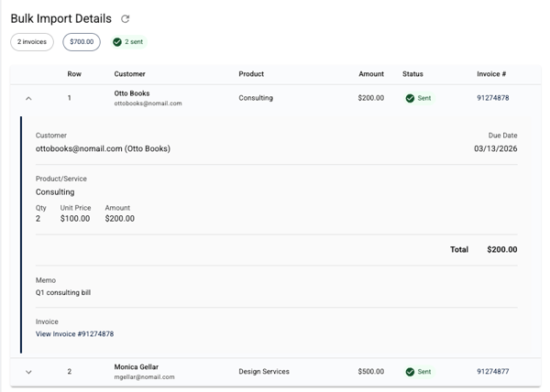
Task: Click ottobooks@nomail.com email in the table row
Action: (x=148, y=103)
